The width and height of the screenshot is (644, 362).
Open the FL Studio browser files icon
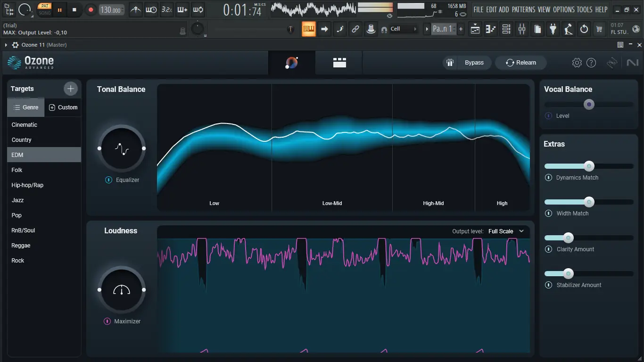pos(537,29)
